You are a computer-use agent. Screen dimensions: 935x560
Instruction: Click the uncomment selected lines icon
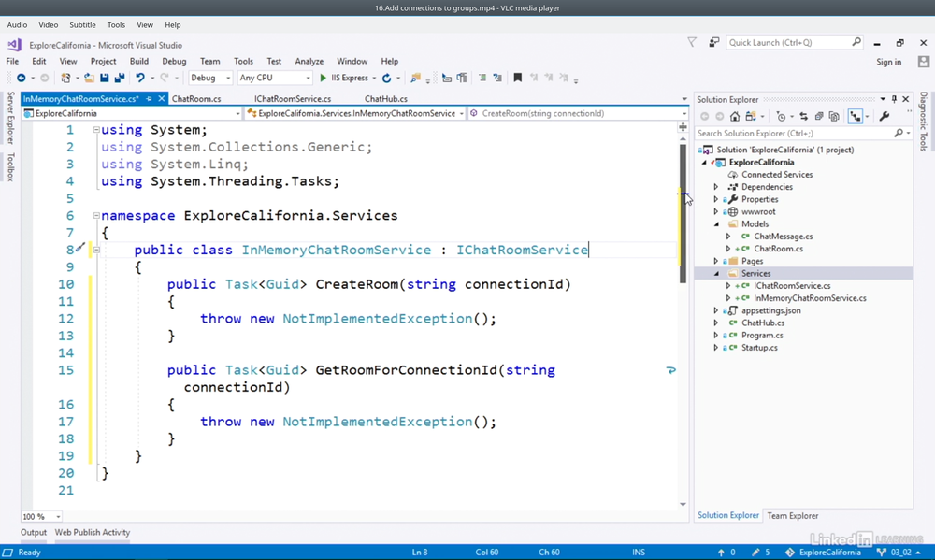pyautogui.click(x=497, y=78)
